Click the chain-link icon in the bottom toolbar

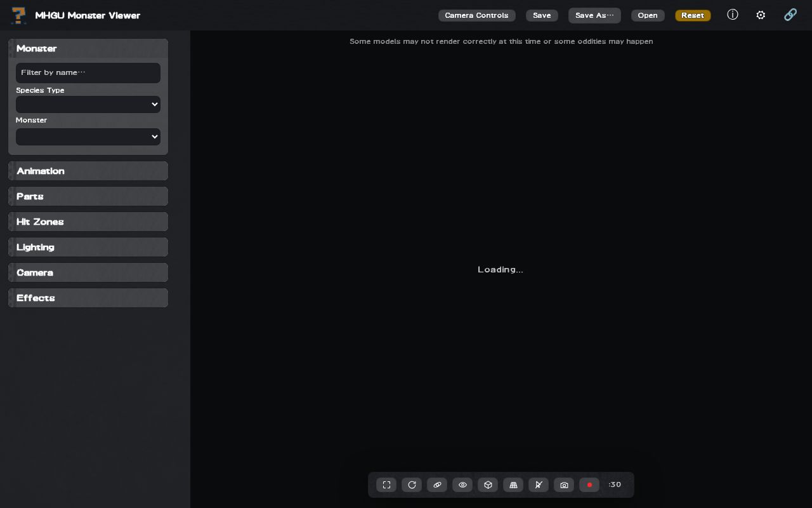tap(437, 485)
